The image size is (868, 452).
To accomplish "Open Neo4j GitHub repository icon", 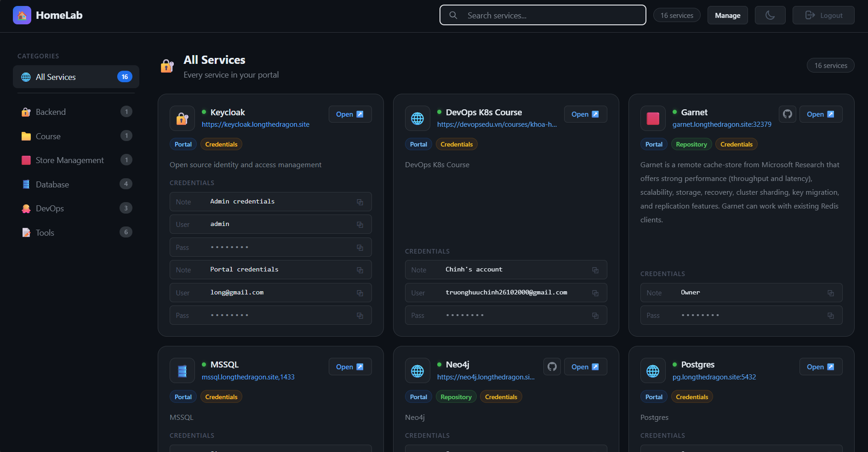I will point(552,367).
